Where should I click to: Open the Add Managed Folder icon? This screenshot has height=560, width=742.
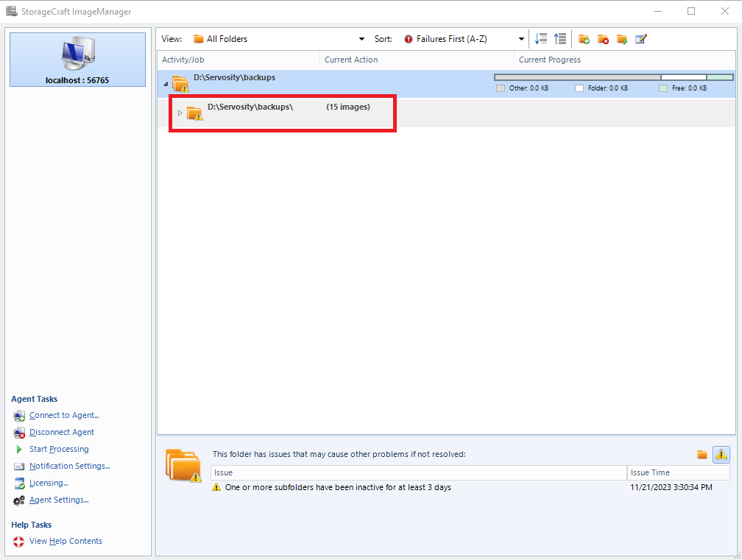(x=584, y=38)
